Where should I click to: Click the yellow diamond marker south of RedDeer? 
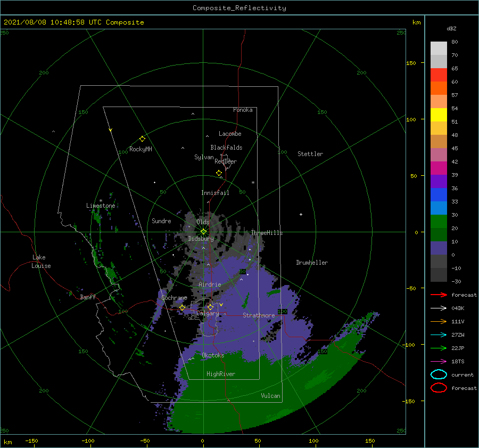tap(219, 173)
